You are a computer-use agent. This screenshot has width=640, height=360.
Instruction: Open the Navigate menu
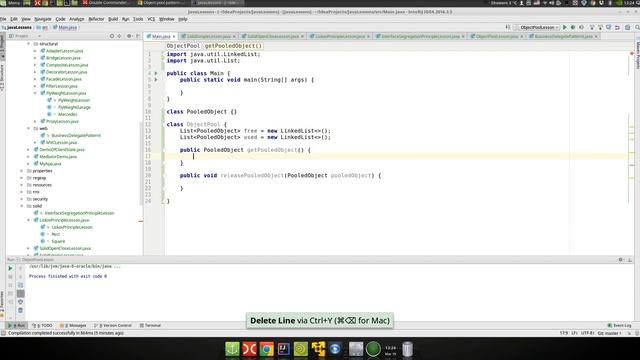click(x=42, y=19)
